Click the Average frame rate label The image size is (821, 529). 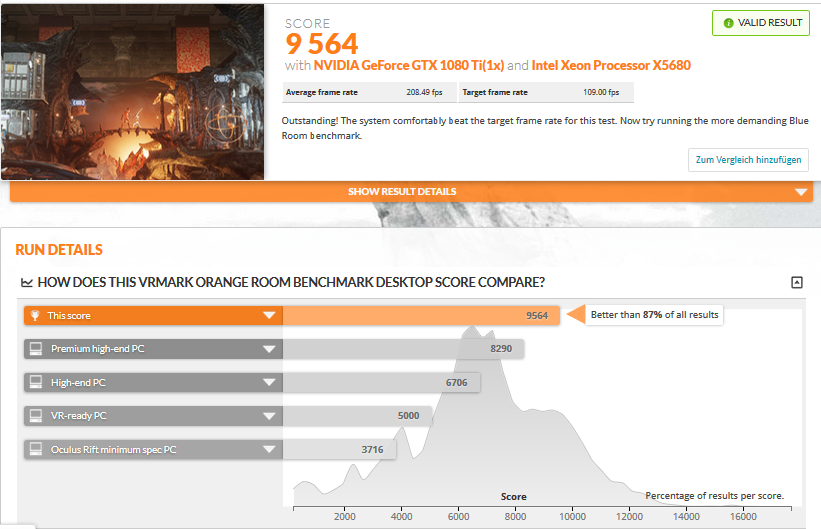321,92
